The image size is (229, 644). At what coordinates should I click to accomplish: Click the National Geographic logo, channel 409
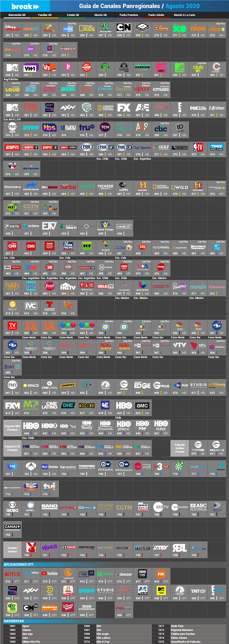[x=161, y=186]
